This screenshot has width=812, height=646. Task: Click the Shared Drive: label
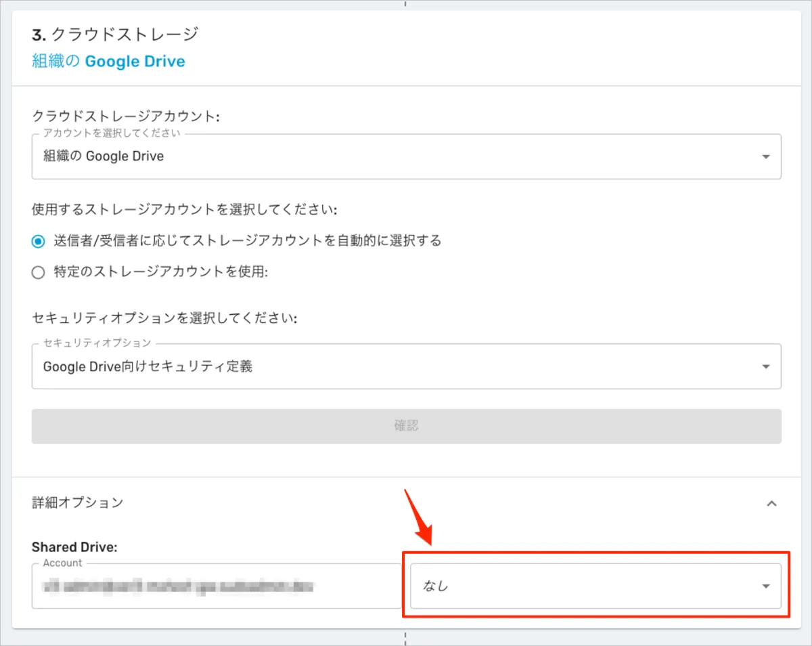[x=74, y=547]
